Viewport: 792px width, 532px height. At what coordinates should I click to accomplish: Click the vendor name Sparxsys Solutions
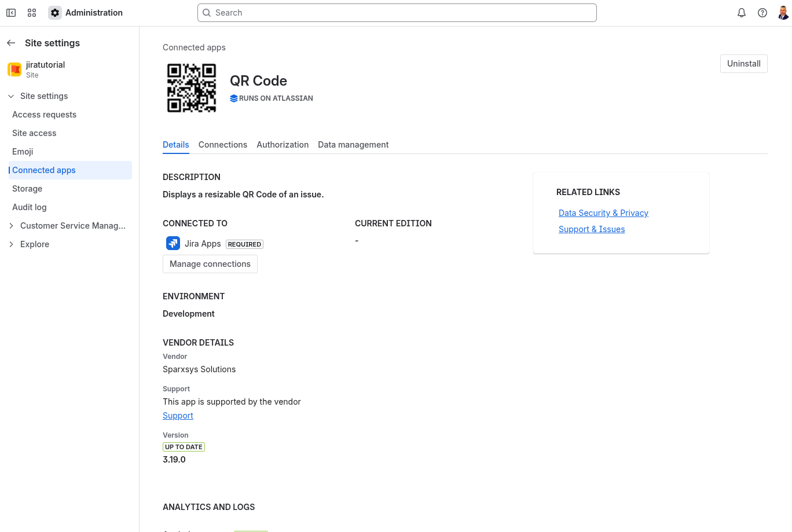[199, 369]
